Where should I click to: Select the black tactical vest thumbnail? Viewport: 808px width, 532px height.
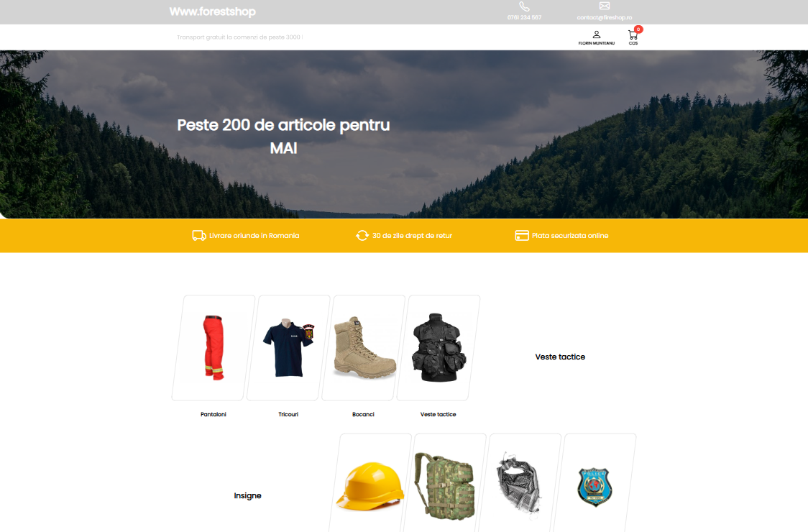point(439,347)
